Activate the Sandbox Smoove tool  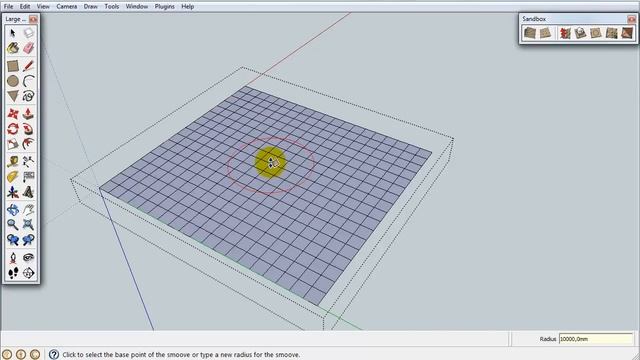(565, 33)
